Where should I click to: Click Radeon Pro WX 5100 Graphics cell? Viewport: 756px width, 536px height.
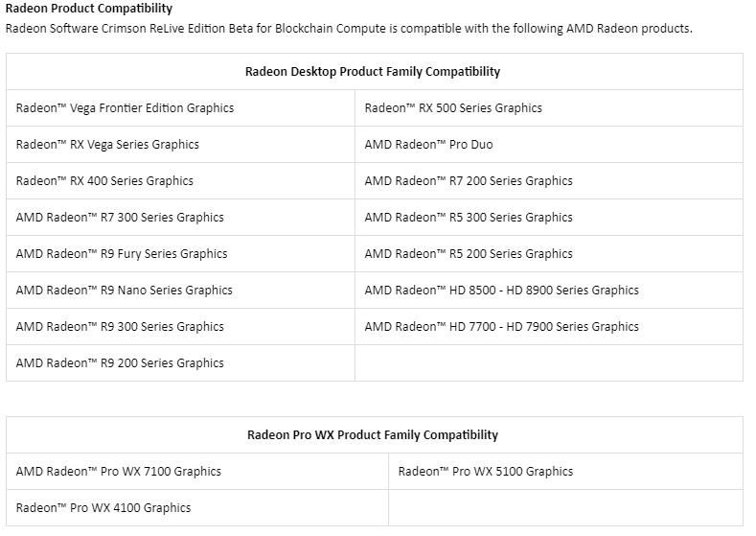tap(485, 472)
